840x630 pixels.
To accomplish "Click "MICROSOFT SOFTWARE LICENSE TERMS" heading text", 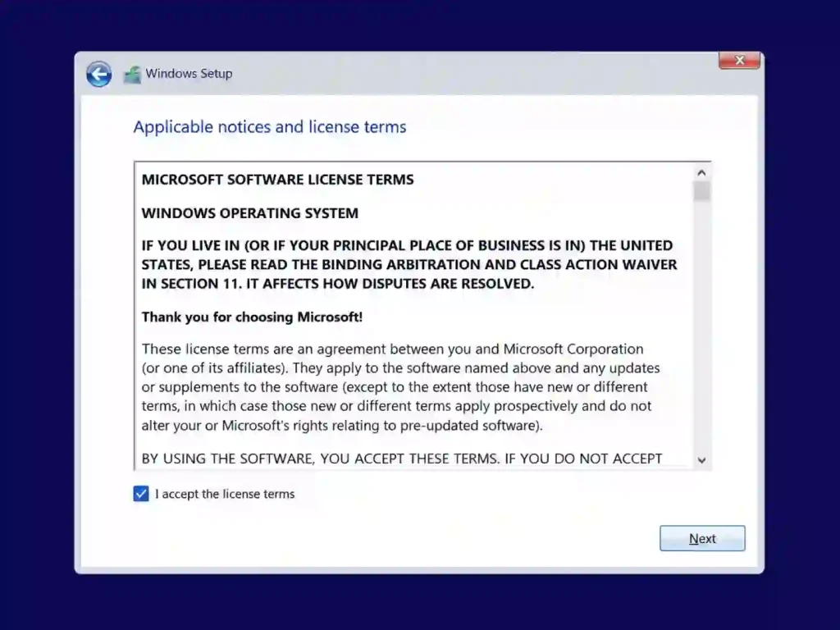I will (277, 180).
